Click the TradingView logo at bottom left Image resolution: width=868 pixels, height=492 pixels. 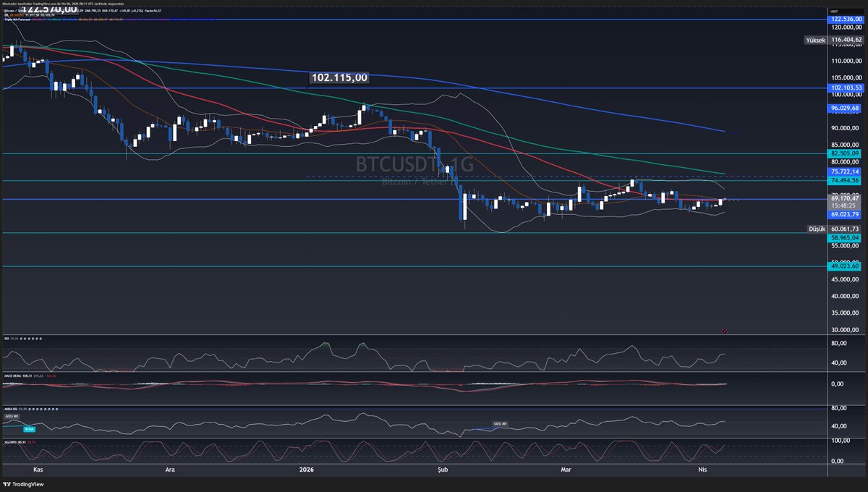[x=23, y=485]
